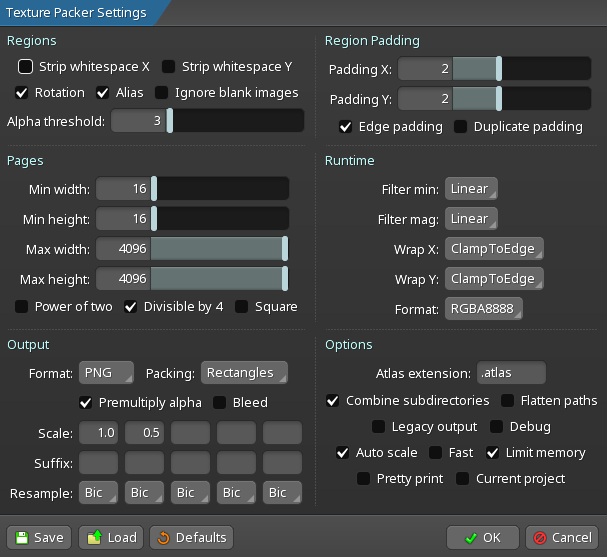Click the Scale field showing 0.5
Image resolution: width=607 pixels, height=557 pixels.
pyautogui.click(x=144, y=432)
